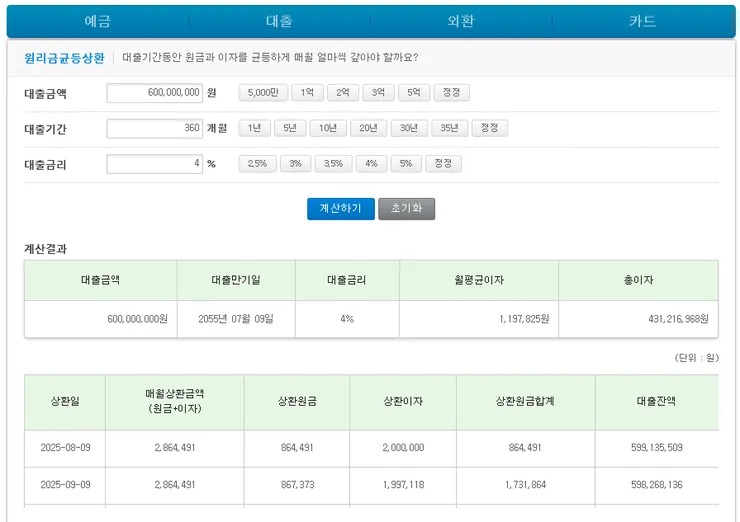Go to the 카드 tab
This screenshot has height=522, width=740.
(x=643, y=21)
